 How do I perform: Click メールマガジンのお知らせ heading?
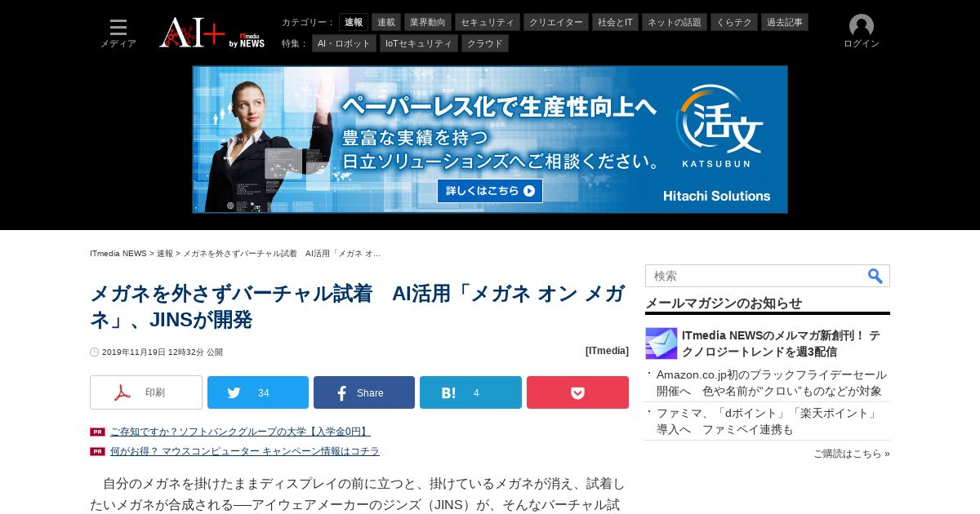point(724,303)
